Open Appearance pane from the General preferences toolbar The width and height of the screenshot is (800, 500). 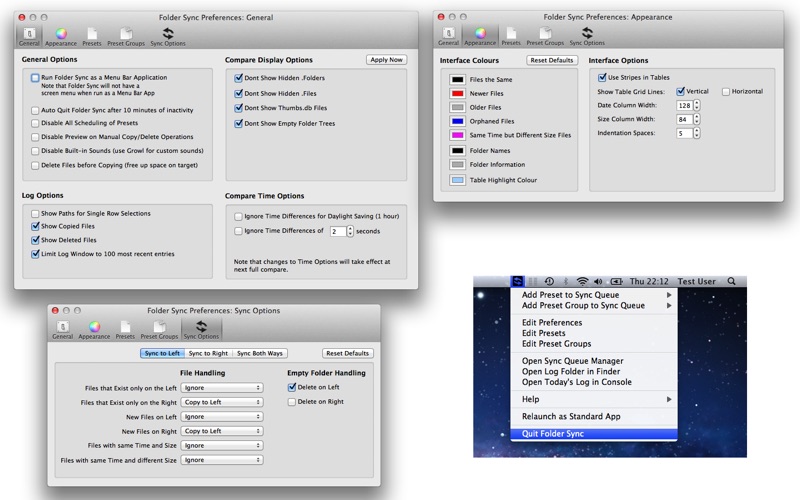[61, 36]
